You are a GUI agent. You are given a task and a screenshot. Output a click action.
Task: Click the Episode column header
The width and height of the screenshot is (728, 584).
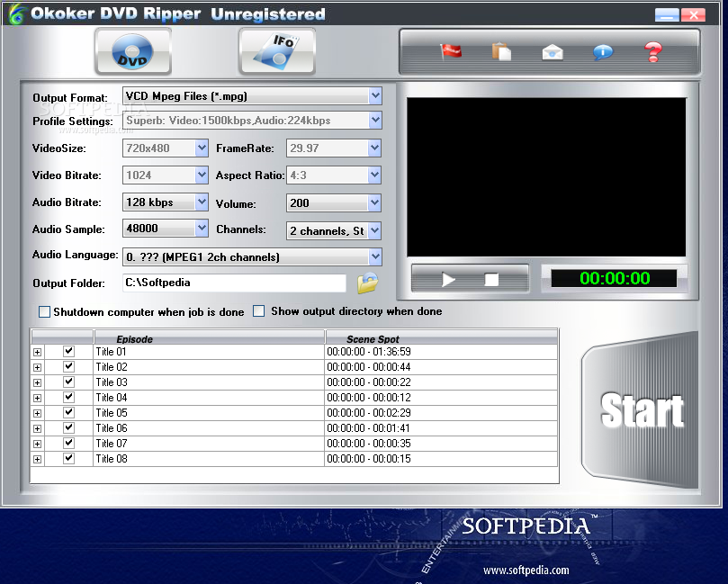pos(209,338)
